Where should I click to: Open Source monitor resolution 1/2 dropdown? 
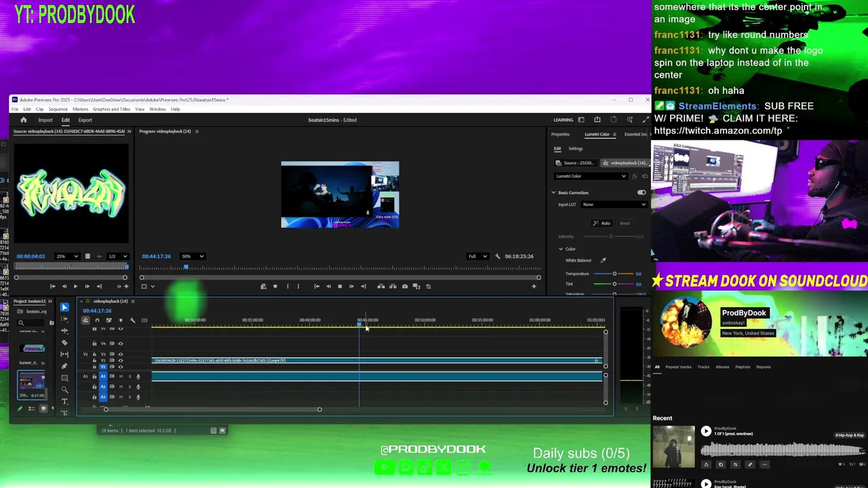tap(117, 256)
